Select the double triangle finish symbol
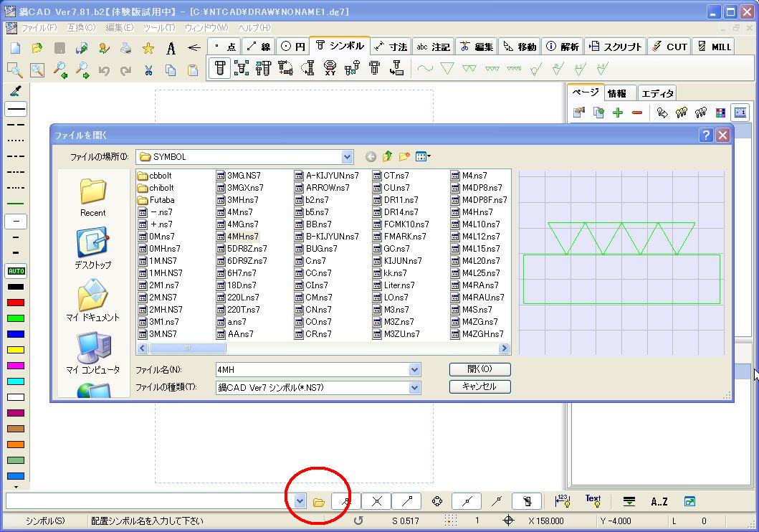Viewport: 759px width, 532px height. pos(469,68)
